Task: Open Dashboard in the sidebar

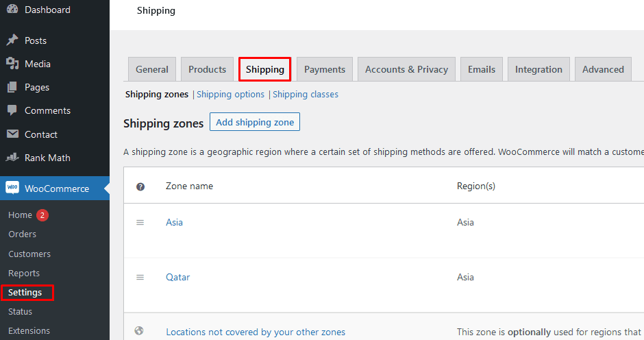Action: pos(47,10)
